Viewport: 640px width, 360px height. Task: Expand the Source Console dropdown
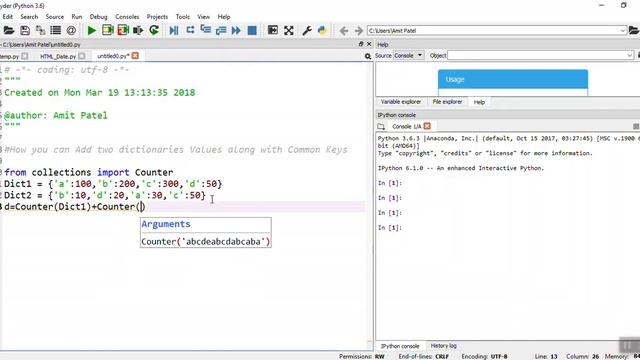pyautogui.click(x=409, y=56)
